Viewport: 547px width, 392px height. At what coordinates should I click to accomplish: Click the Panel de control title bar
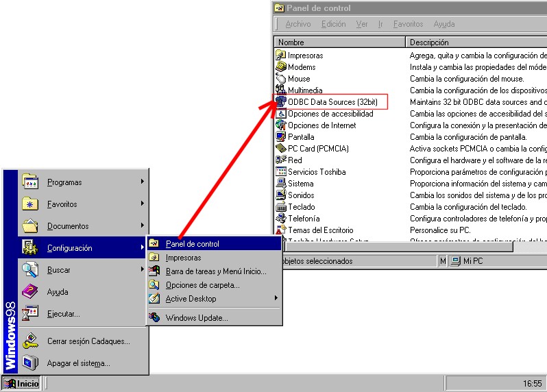pyautogui.click(x=409, y=8)
